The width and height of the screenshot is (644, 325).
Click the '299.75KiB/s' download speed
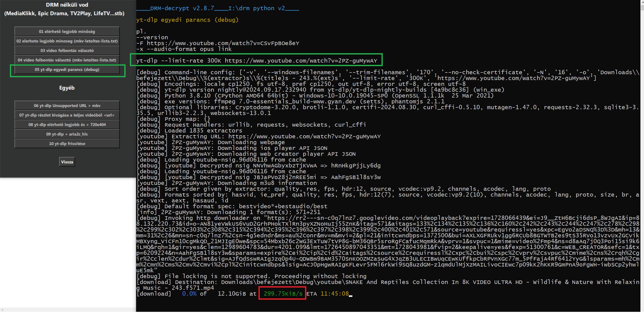[283, 293]
